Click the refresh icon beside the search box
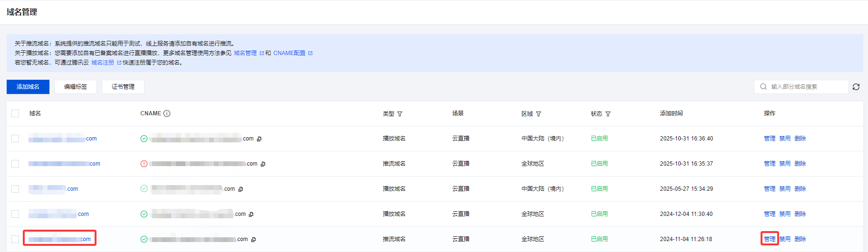868x252 pixels. pyautogui.click(x=856, y=87)
